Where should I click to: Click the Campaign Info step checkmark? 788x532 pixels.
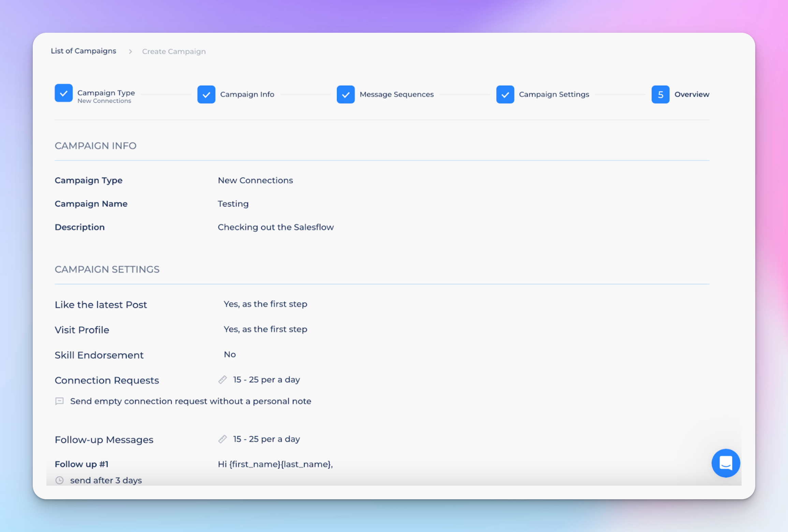[206, 94]
